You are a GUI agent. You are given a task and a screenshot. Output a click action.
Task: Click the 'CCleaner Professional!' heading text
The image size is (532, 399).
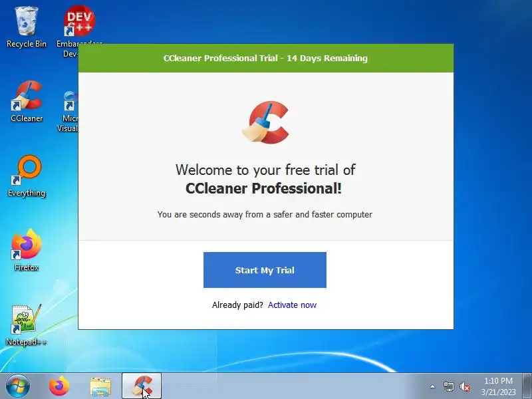(x=263, y=188)
